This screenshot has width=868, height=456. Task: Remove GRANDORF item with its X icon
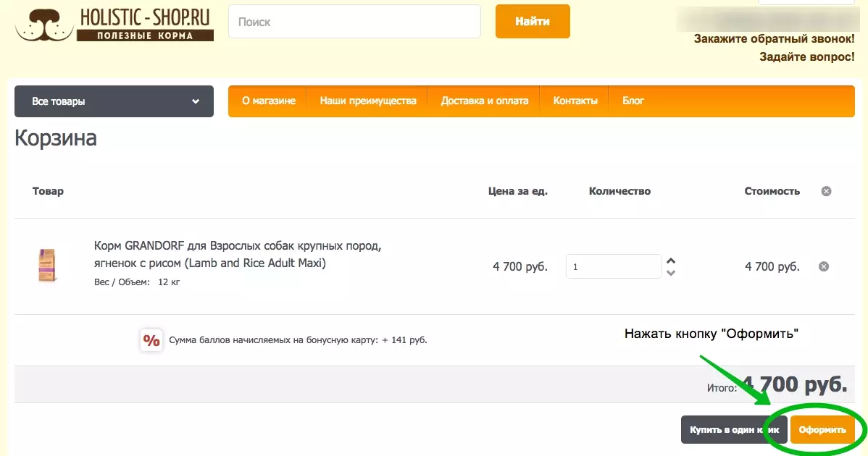click(824, 266)
